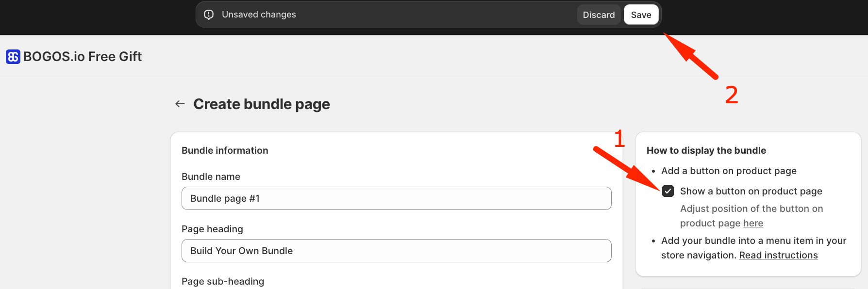Click the 'Page sub-heading' label
868x289 pixels.
223,281
